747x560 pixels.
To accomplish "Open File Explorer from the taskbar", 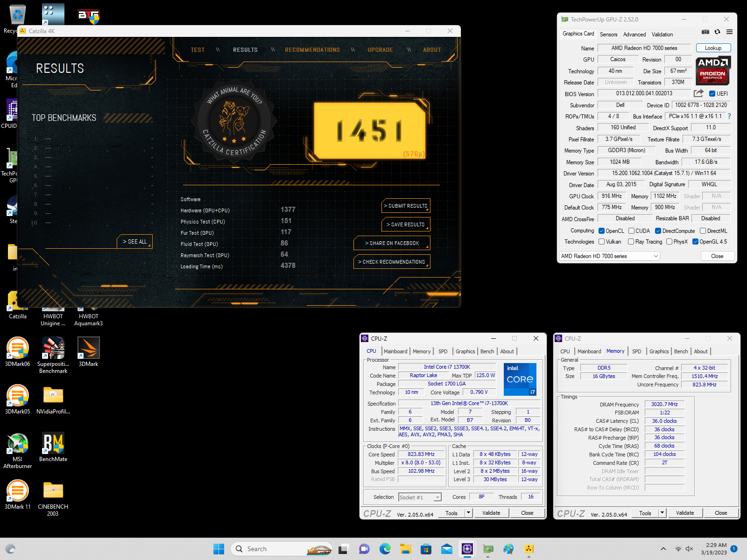I will (x=405, y=549).
